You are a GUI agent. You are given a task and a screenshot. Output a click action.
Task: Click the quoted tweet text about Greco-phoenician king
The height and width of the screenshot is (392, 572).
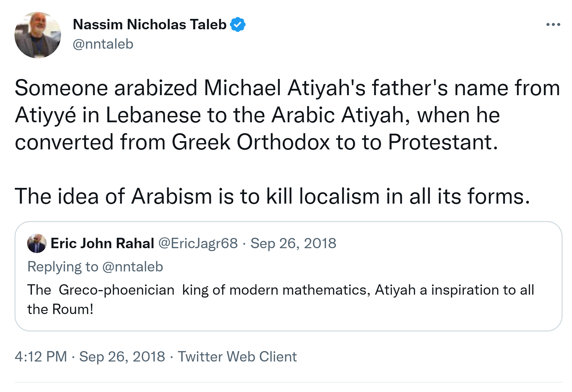(281, 290)
